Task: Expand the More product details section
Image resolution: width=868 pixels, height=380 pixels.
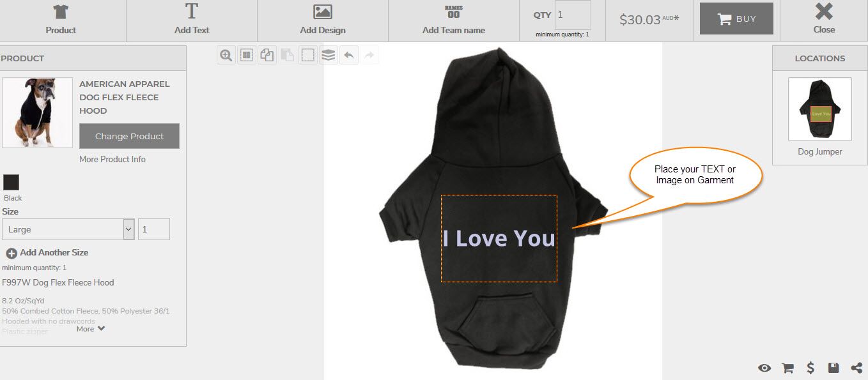Action: click(90, 328)
